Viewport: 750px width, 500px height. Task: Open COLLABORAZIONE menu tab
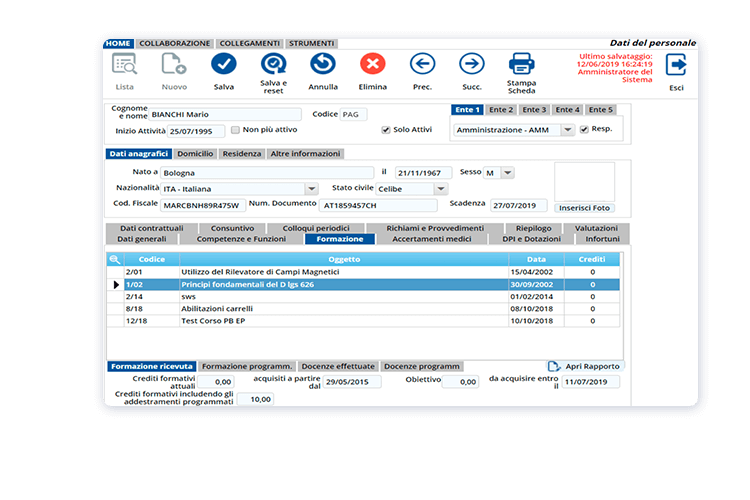click(x=175, y=44)
